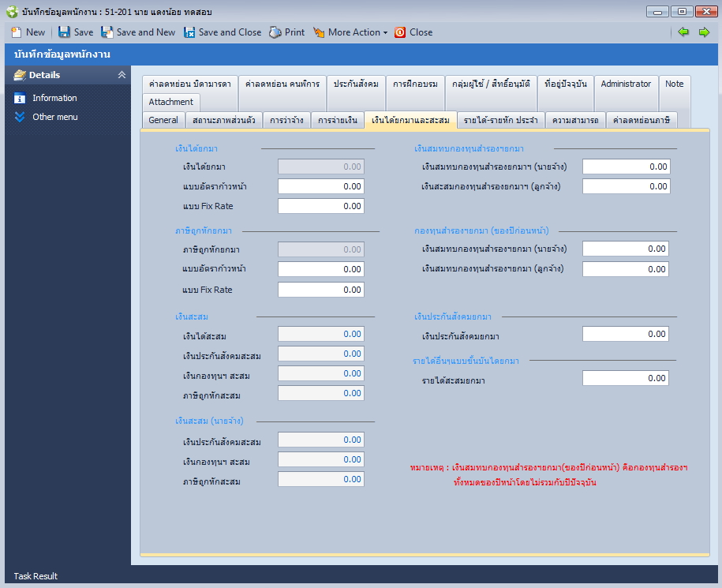
Task: Open the การจ่ายเงิน tab
Action: [x=338, y=120]
